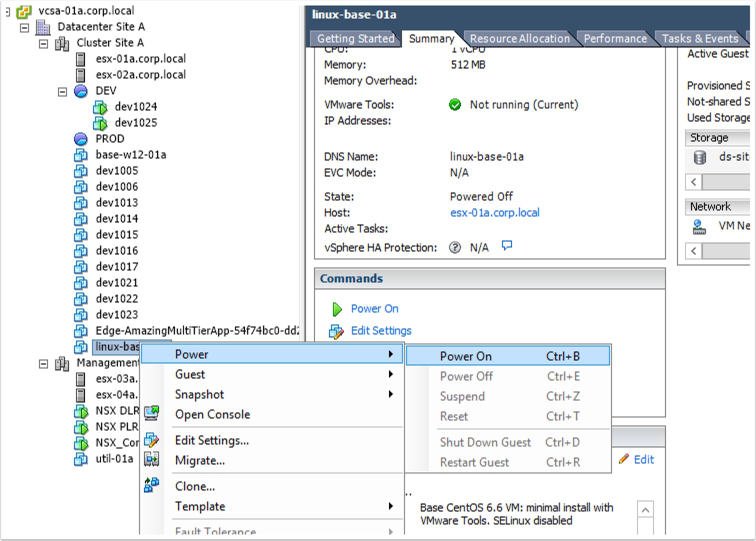
Task: Click the Open Console icon in context menu
Action: [151, 413]
